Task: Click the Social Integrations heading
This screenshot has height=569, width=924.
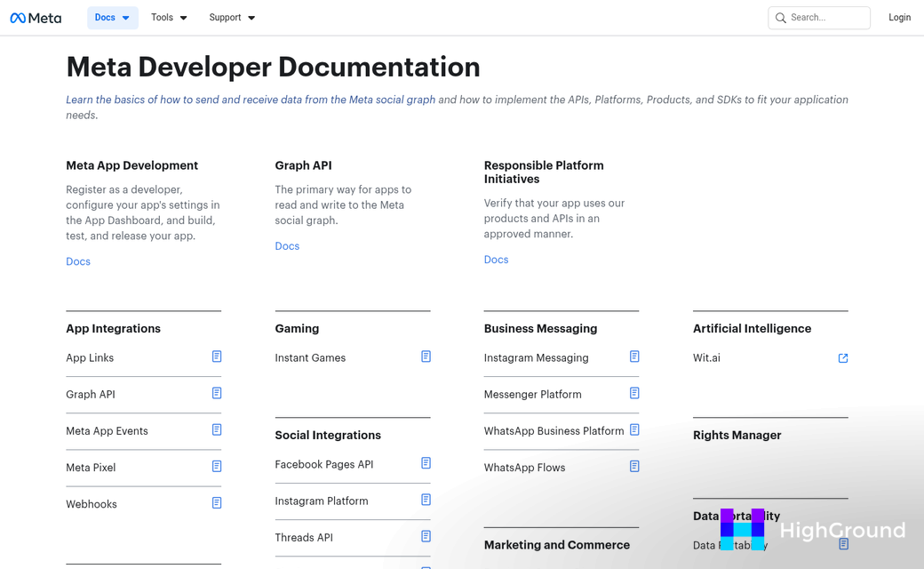Action: 328,435
